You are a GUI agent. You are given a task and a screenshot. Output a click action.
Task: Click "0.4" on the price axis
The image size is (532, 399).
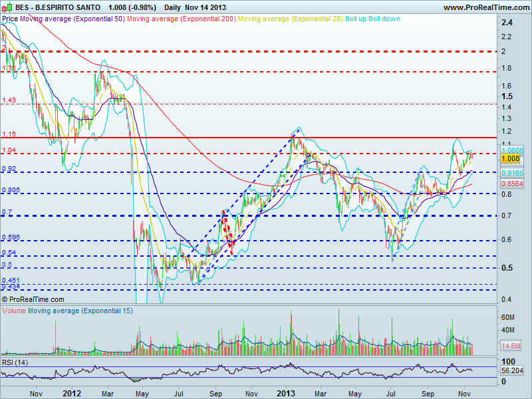tap(506, 300)
